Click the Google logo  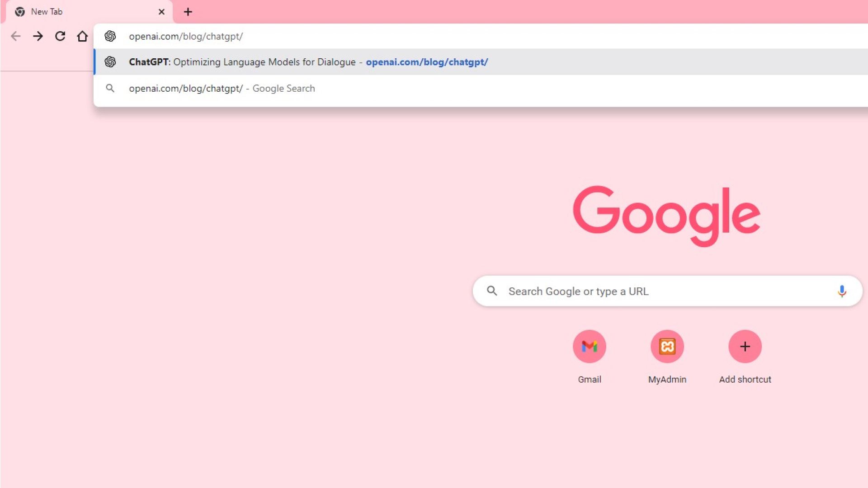tap(667, 216)
